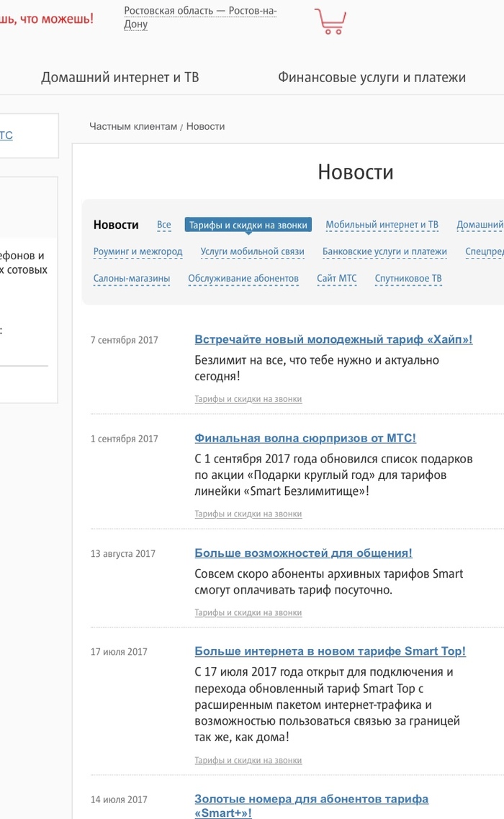Select the Все news filter
The height and width of the screenshot is (819, 504).
click(x=164, y=225)
